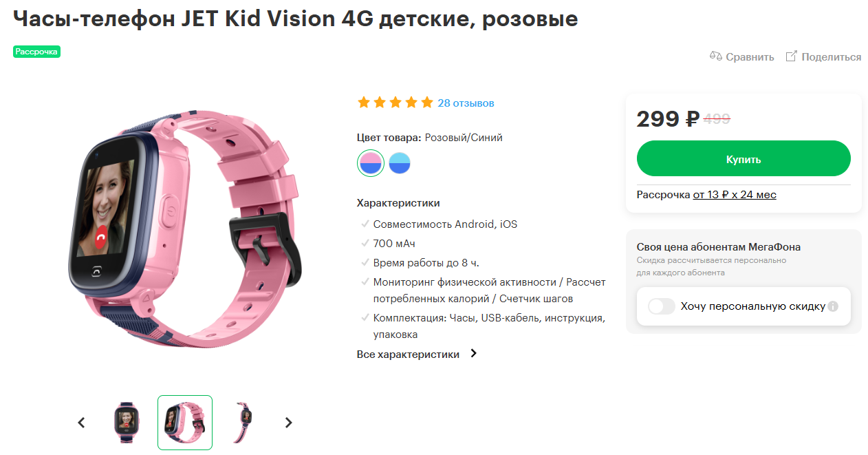868x455 pixels.
Task: Expand all characteristics chevron
Action: click(473, 354)
